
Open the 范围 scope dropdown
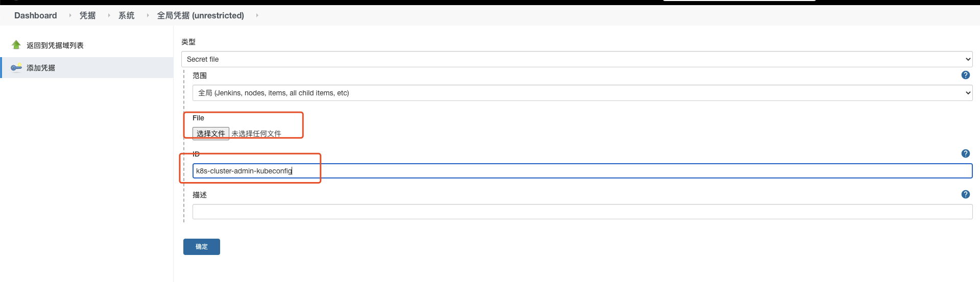tap(582, 93)
